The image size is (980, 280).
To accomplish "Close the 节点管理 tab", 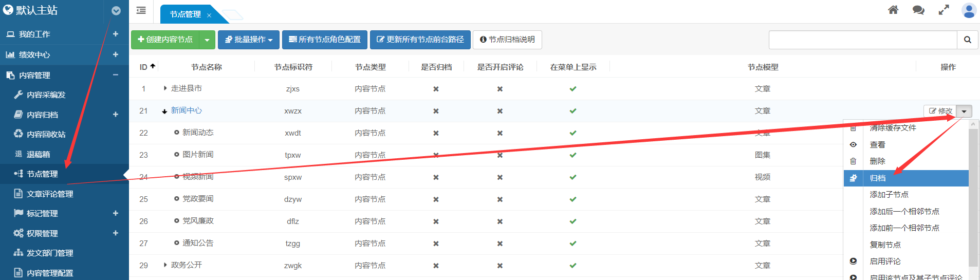I will point(209,15).
